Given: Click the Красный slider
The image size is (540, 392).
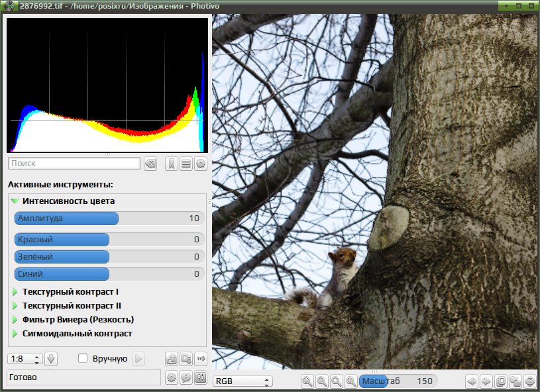Looking at the screenshot, I should coord(109,240).
